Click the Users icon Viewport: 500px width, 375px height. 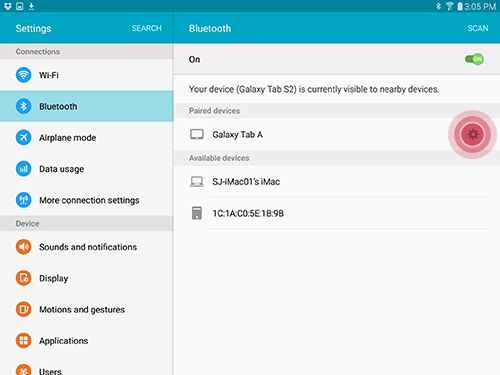(x=23, y=369)
